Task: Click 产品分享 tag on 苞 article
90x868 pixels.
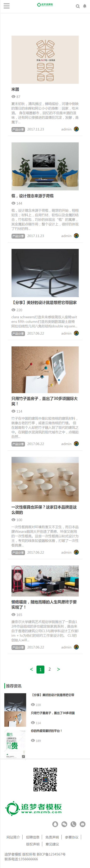Action: pos(18,236)
